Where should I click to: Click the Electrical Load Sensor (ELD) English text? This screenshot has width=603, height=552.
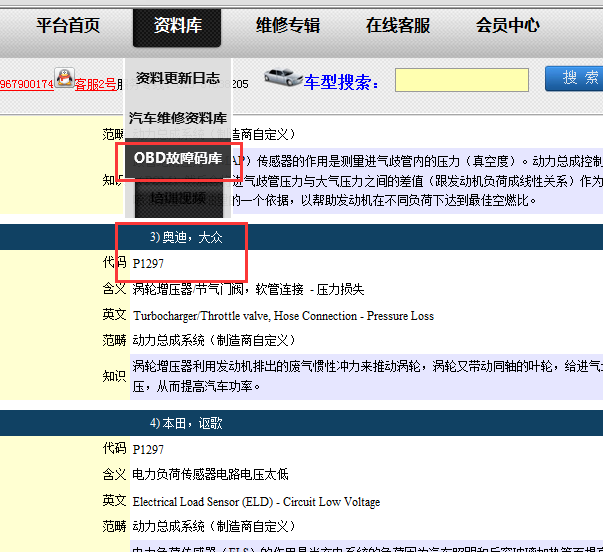point(257,502)
